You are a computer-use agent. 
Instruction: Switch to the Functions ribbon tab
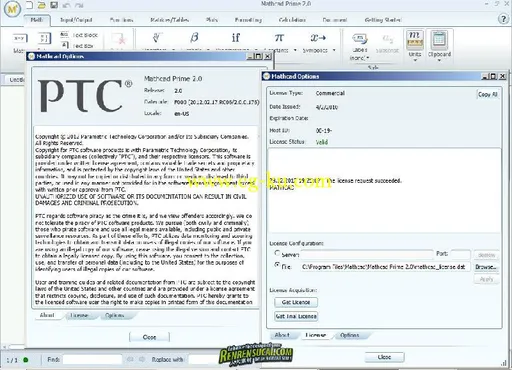[x=121, y=20]
